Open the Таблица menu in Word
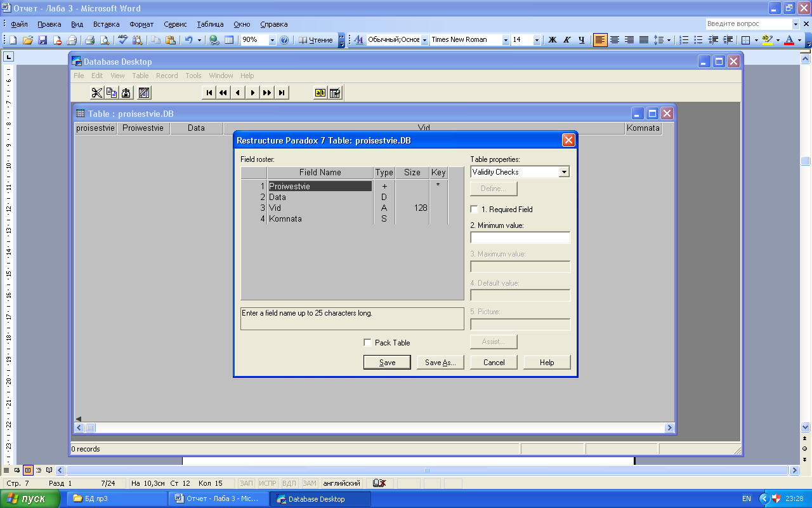The width and height of the screenshot is (812, 508). click(210, 24)
